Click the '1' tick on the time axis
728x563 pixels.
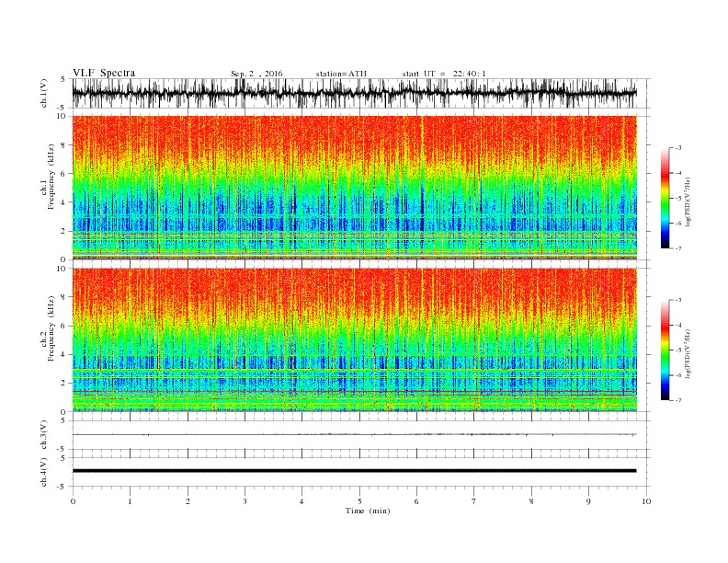tap(130, 501)
